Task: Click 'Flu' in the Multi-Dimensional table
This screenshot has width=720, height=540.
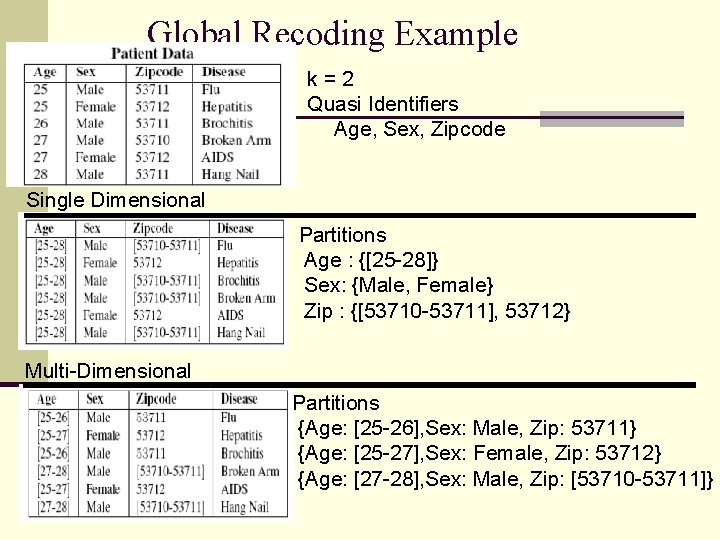Action: (x=229, y=417)
